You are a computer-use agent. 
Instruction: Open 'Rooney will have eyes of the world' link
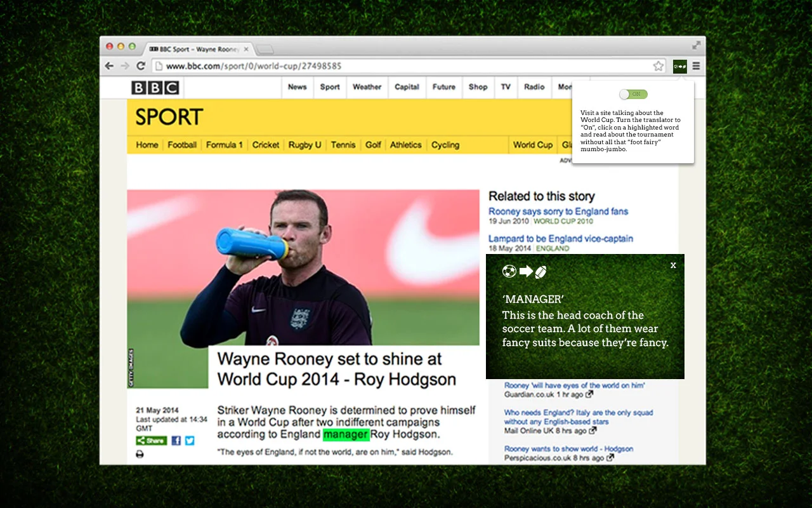575,385
